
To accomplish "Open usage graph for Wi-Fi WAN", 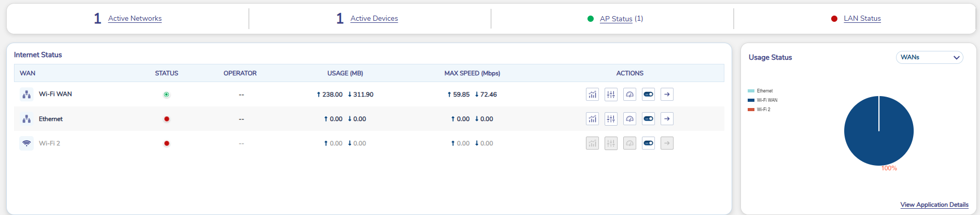I will tap(592, 95).
